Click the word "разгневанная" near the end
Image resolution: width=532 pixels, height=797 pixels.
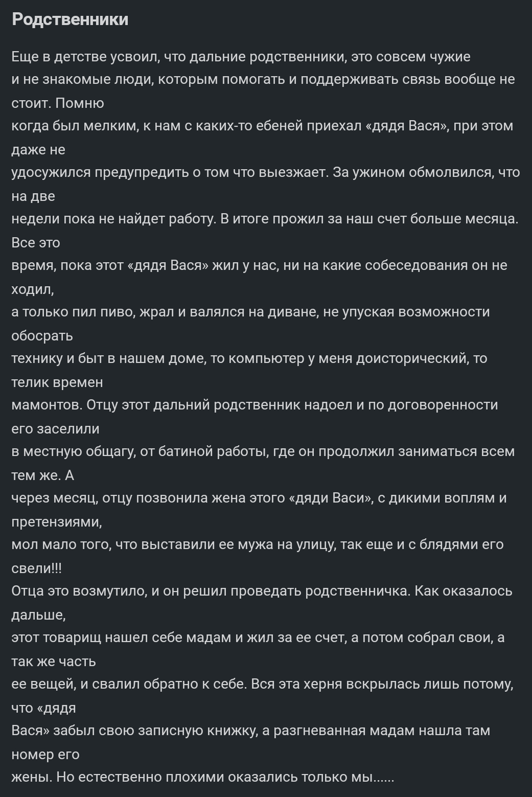tap(319, 731)
